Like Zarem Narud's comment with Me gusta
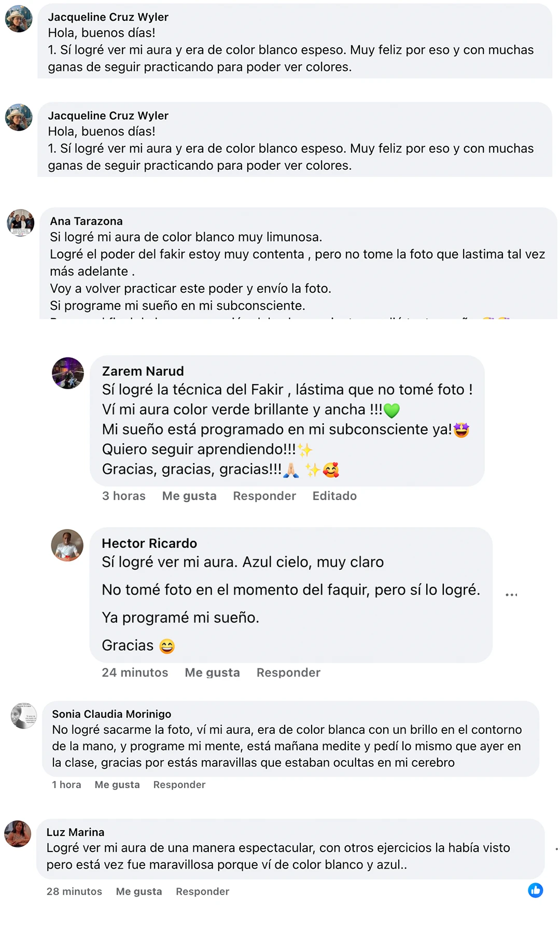The image size is (560, 934). point(189,496)
